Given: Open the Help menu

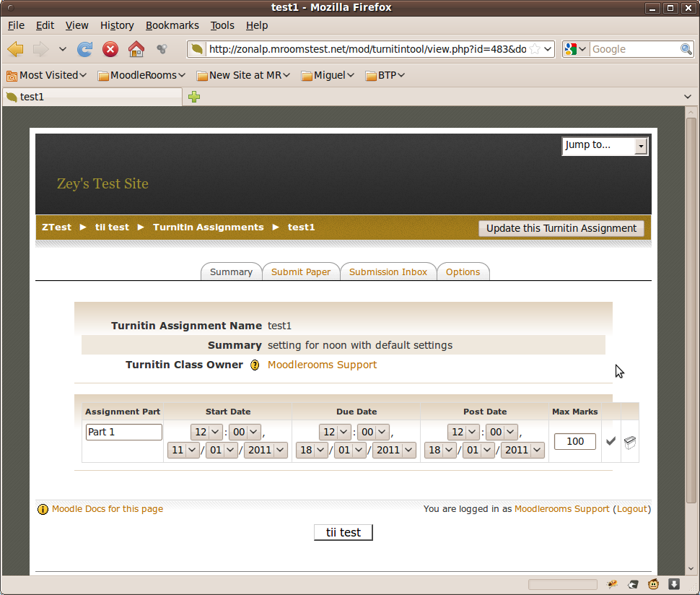Looking at the screenshot, I should (257, 25).
